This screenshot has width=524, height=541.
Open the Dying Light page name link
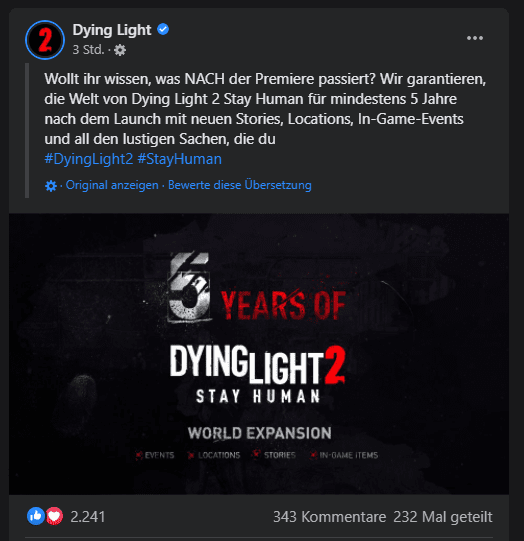coord(112,30)
